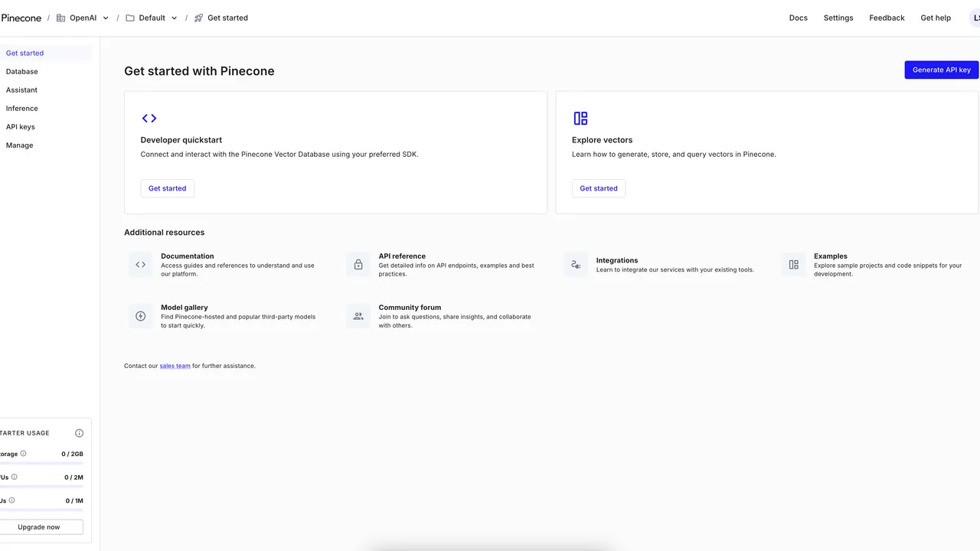Image resolution: width=980 pixels, height=551 pixels.
Task: Click the Get started with Pinecone heading
Action: coord(199,71)
